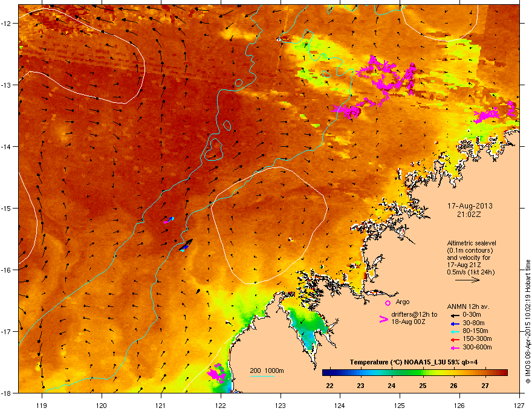Click the -18 latitude axis label
The width and height of the screenshot is (532, 411).
(x=7, y=393)
